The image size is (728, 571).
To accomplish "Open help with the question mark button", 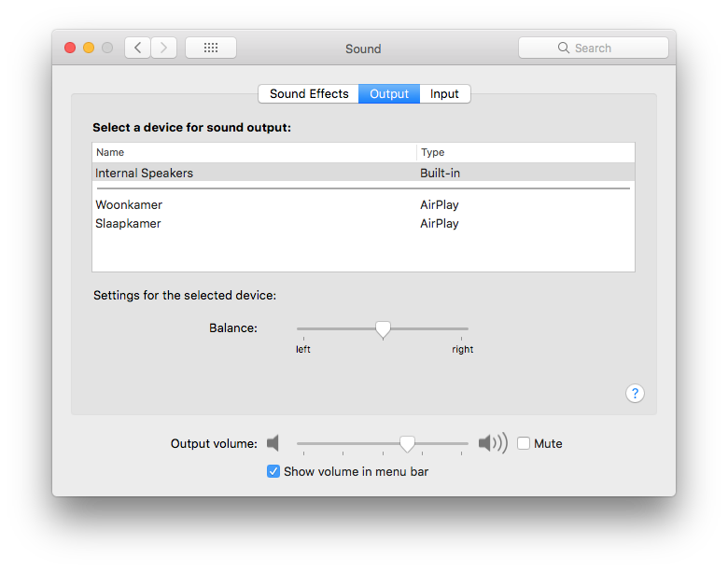I will (635, 394).
